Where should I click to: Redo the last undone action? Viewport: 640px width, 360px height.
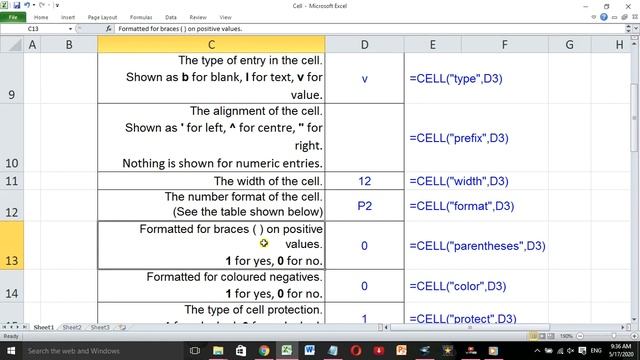click(x=41, y=5)
